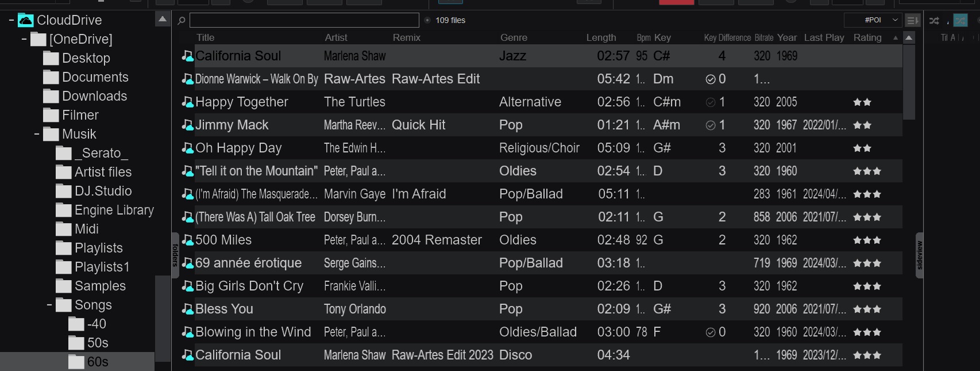Sort tracks by Artist column header
The image size is (980, 371).
336,37
